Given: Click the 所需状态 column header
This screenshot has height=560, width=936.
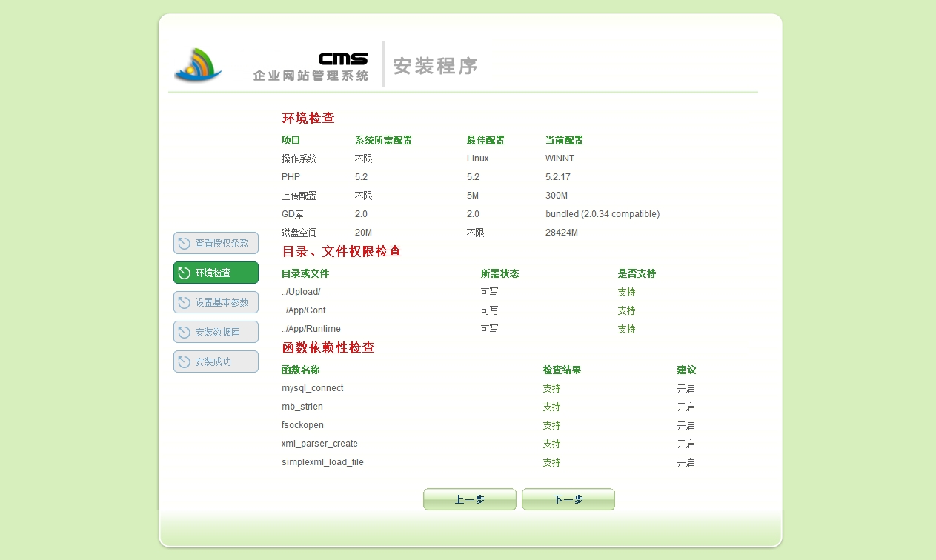Looking at the screenshot, I should point(499,273).
